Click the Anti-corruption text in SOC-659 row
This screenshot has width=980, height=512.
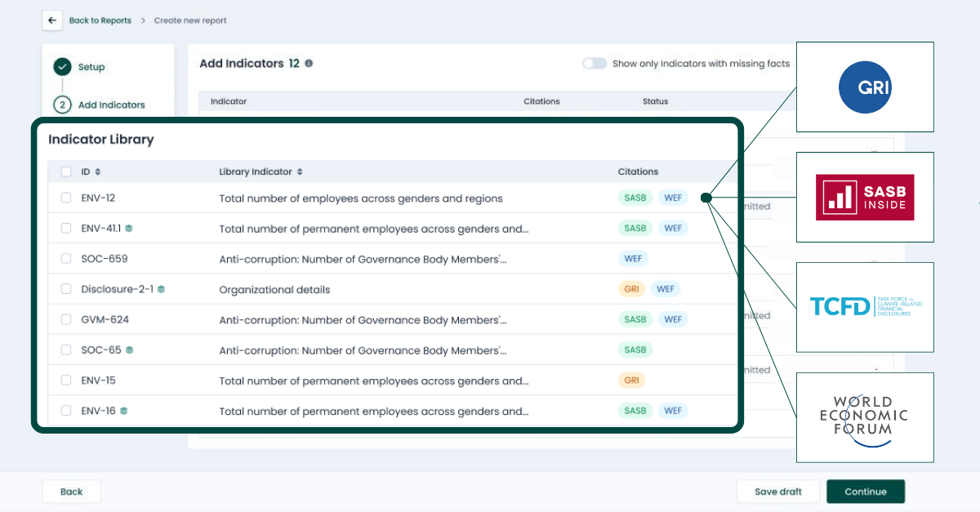point(363,259)
